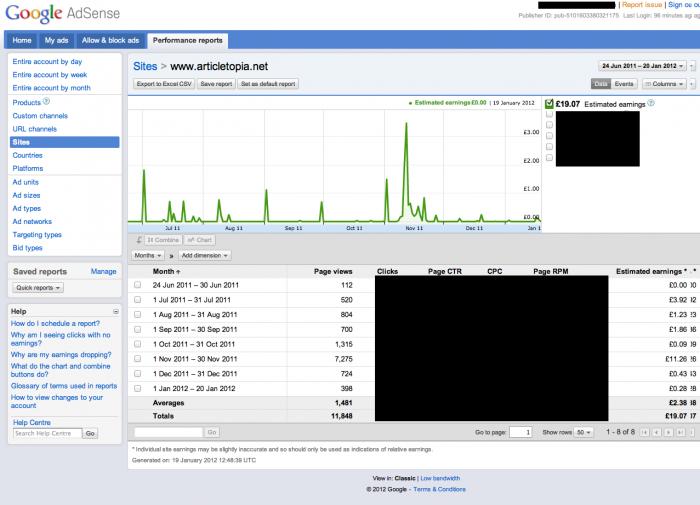Click the Google AdSense logo
Image resolution: width=700 pixels, height=505 pixels.
pyautogui.click(x=62, y=13)
